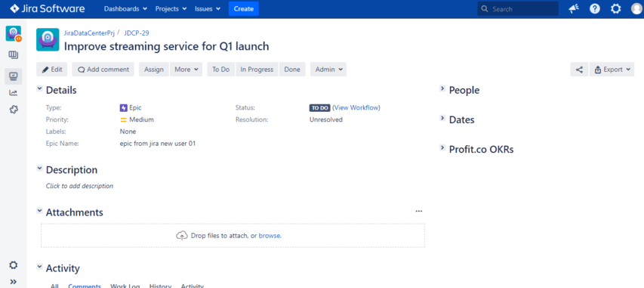Transition the issue to Done
Viewport: 644px width, 288px height.
click(292, 70)
